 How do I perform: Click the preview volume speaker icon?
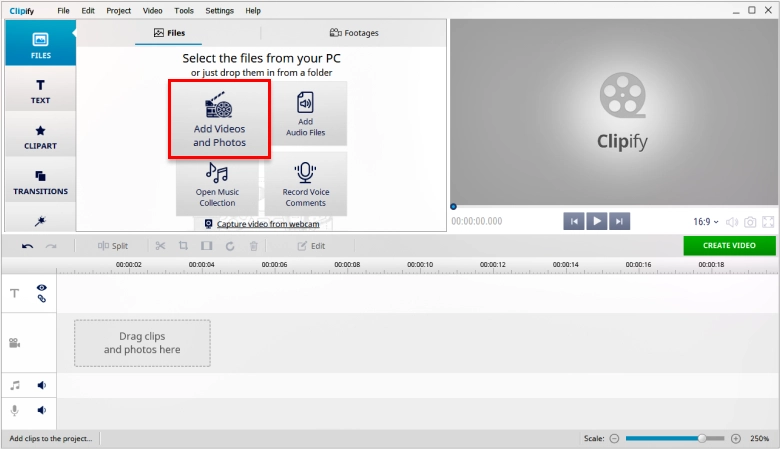(731, 222)
